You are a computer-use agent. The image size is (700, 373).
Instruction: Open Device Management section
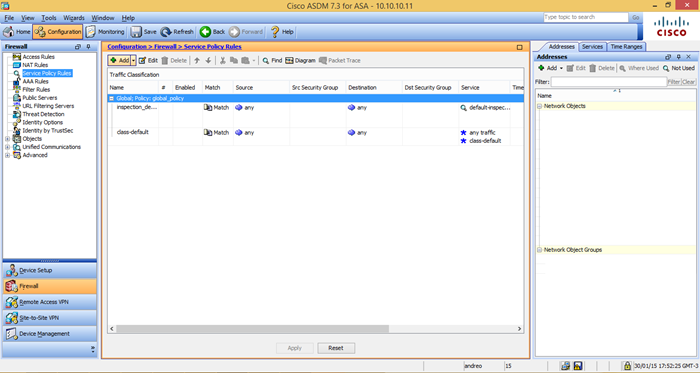point(50,334)
